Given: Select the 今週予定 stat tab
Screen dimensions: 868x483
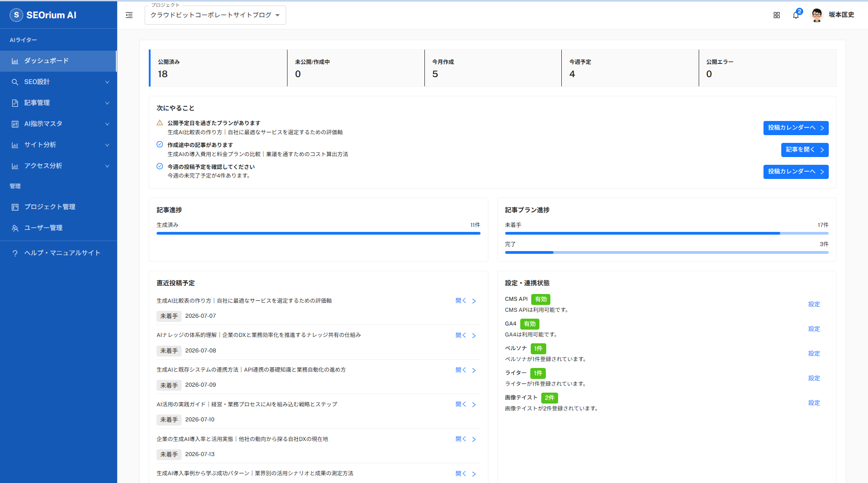Looking at the screenshot, I should [630, 68].
